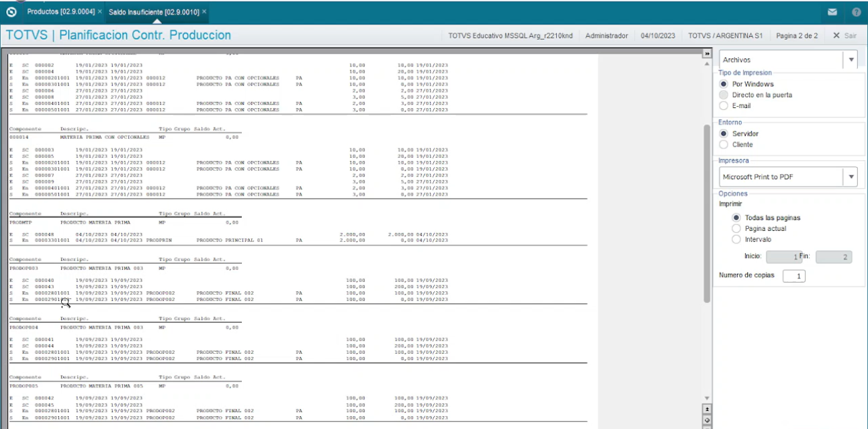The height and width of the screenshot is (429, 868).
Task: Expand Archivos dropdown arrow
Action: [x=851, y=60]
